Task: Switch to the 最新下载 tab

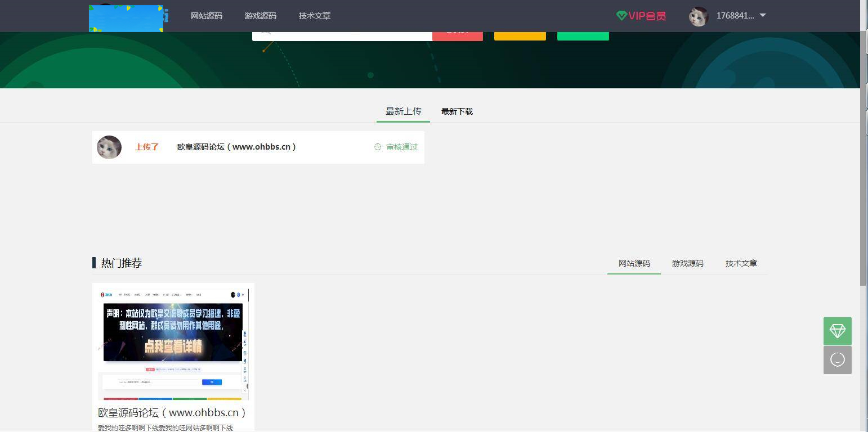Action: [457, 111]
